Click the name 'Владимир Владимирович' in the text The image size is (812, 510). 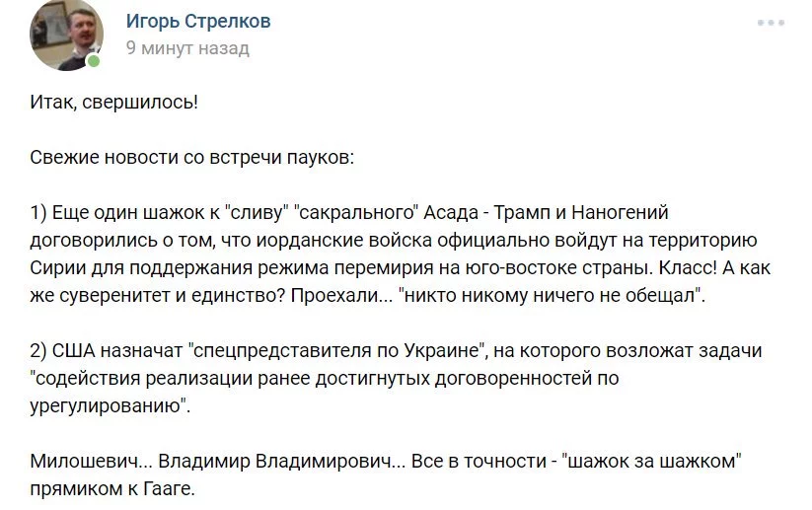coord(274,461)
